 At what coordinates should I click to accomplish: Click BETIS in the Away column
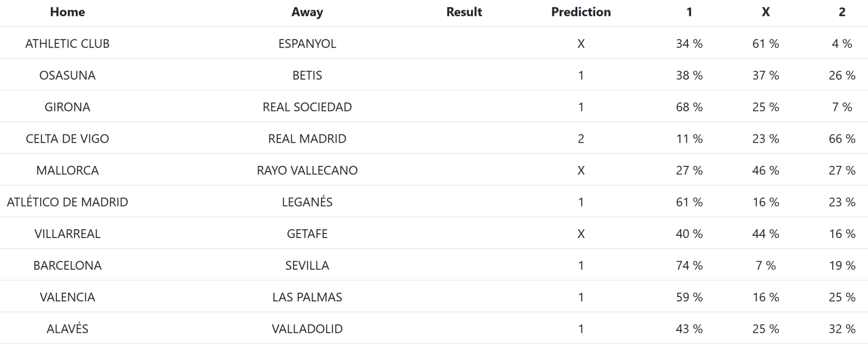click(x=307, y=75)
